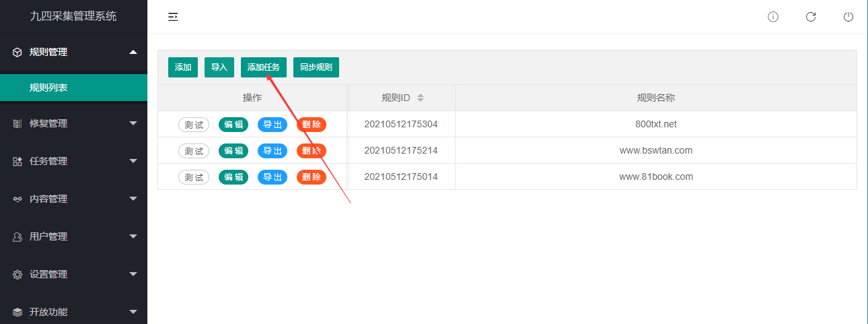The image size is (868, 324).
Task: Sort the table by 规则ID arrows
Action: click(x=421, y=98)
